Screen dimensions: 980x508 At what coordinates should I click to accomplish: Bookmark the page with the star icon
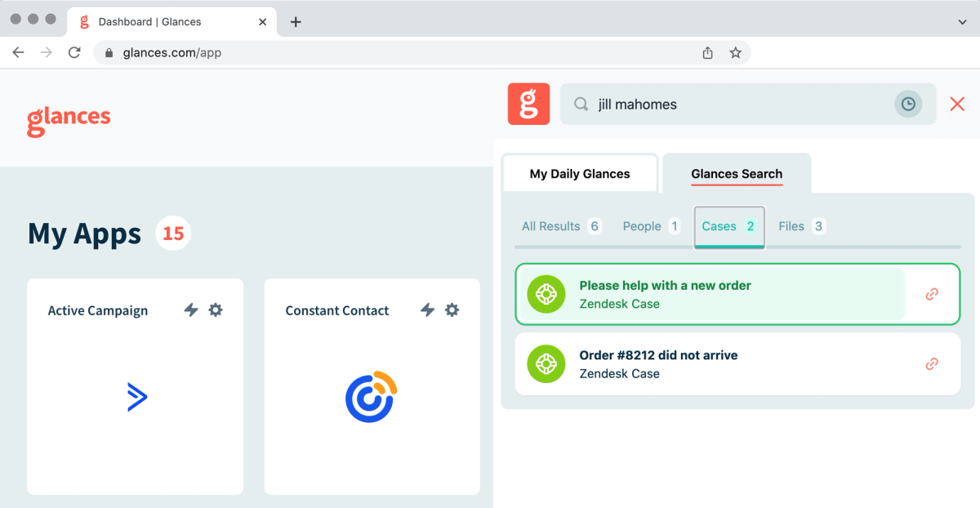(735, 52)
